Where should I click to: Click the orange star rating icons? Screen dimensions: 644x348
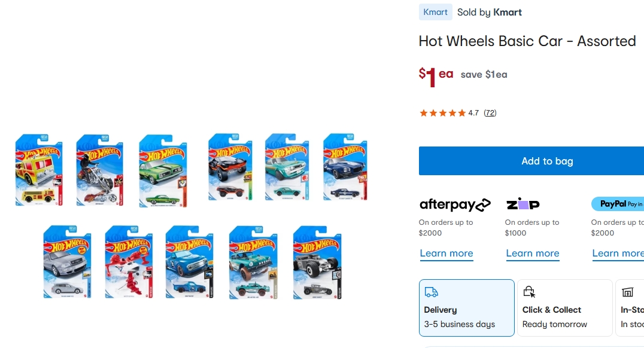pos(442,113)
